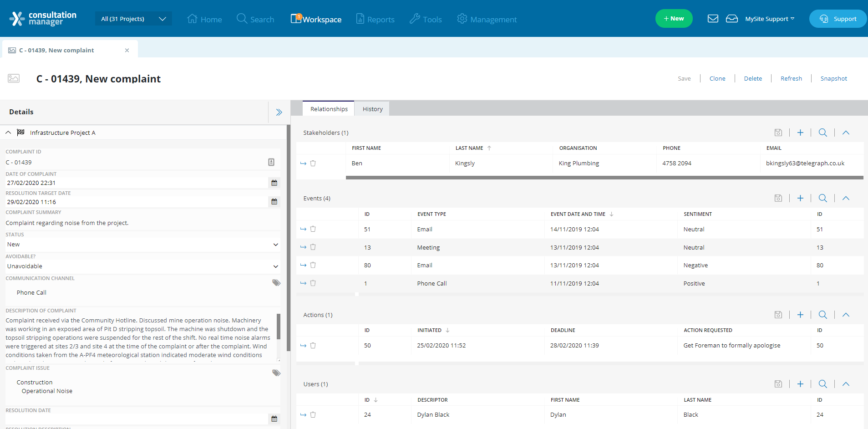Open the Status dropdown showing New
868x429 pixels.
pyautogui.click(x=142, y=245)
